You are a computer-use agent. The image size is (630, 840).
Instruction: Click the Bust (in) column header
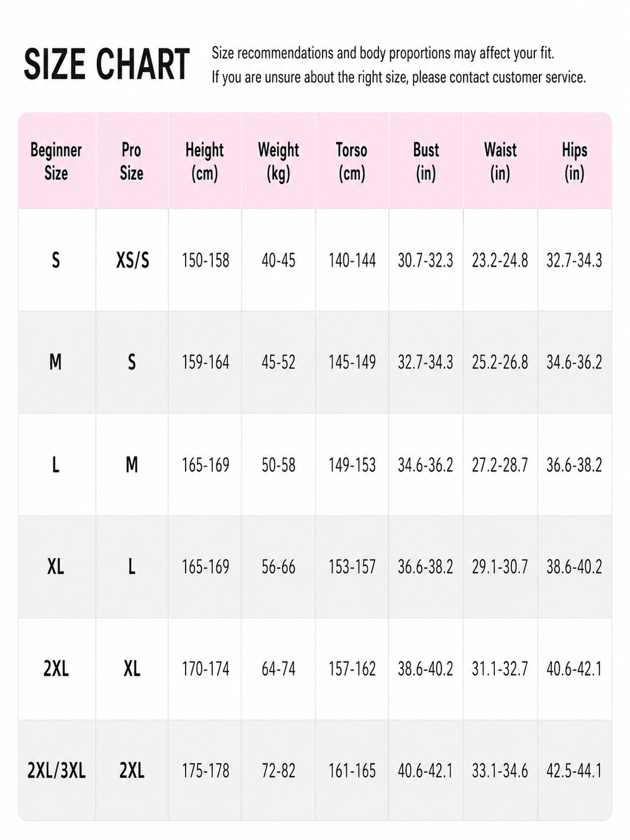pos(426,161)
